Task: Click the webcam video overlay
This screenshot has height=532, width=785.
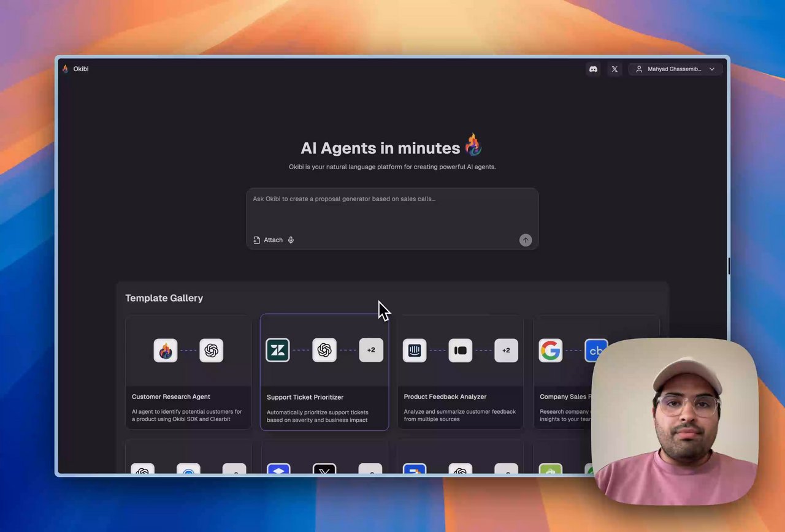Action: [x=675, y=422]
